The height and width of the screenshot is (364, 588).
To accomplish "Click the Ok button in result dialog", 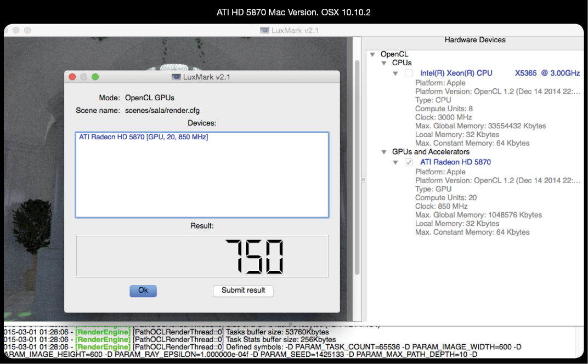I will click(x=143, y=291).
